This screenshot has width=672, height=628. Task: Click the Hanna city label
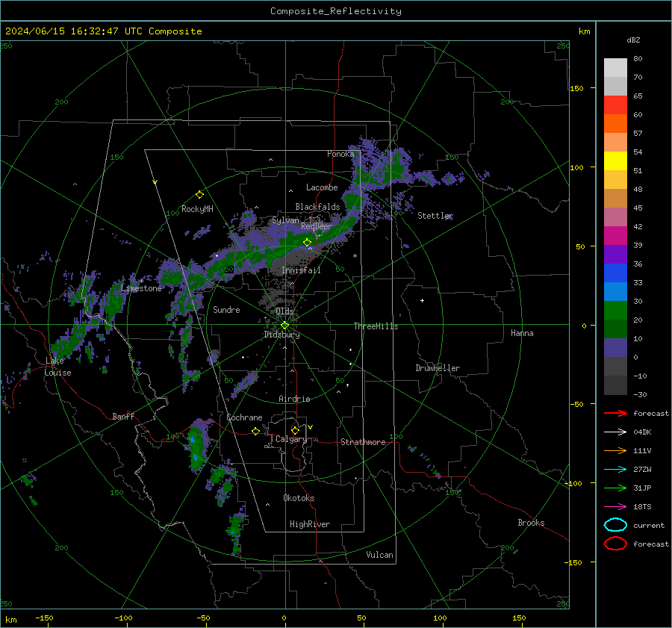pos(522,333)
